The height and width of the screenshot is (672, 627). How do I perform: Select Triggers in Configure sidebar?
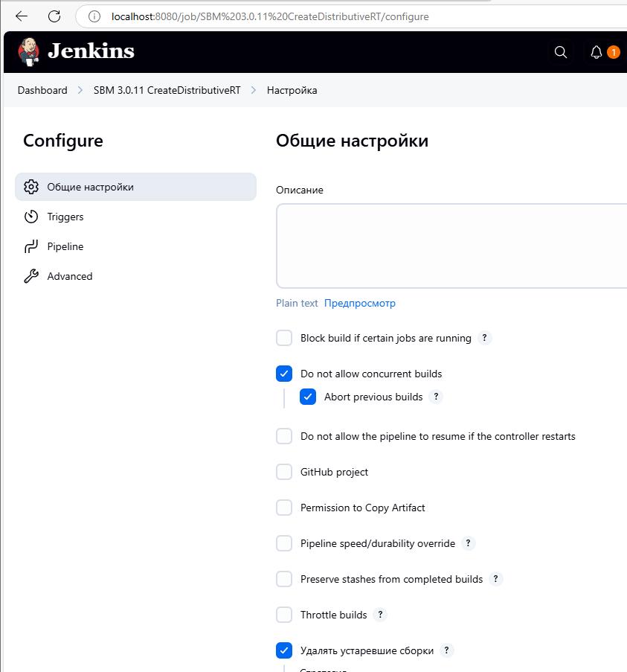(x=65, y=217)
